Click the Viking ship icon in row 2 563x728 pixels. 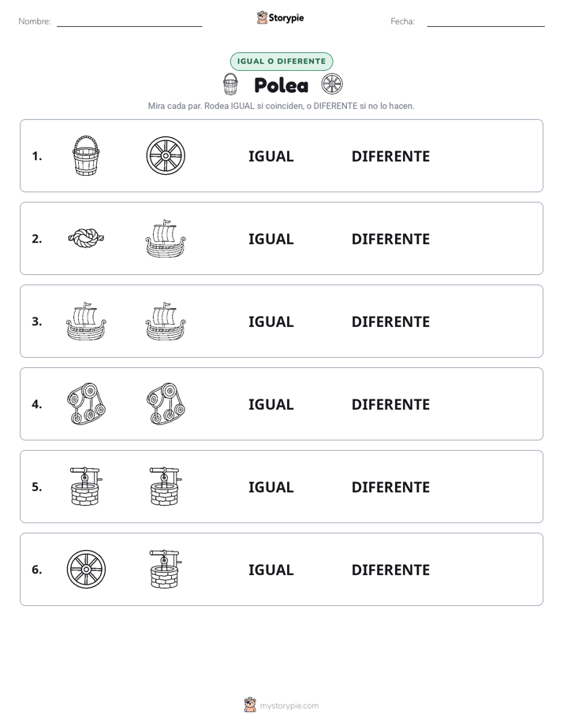[166, 238]
